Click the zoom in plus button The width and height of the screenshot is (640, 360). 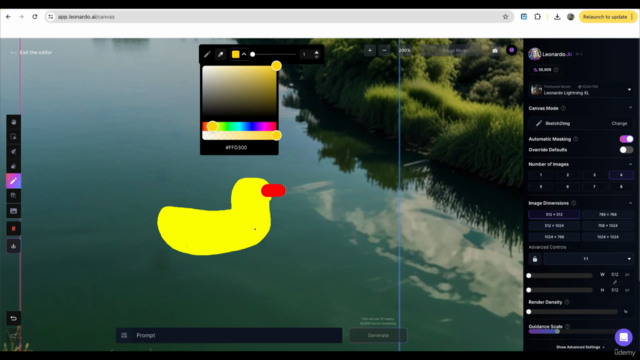[370, 51]
